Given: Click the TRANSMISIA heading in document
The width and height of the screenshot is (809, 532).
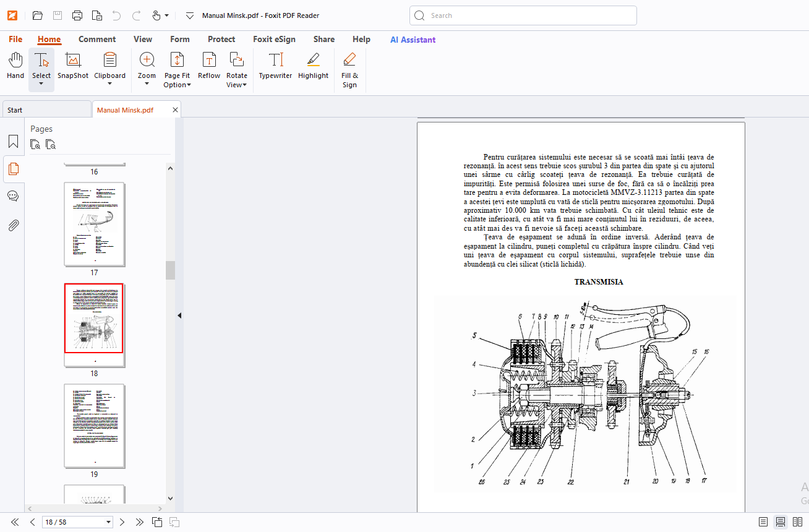Looking at the screenshot, I should point(599,282).
